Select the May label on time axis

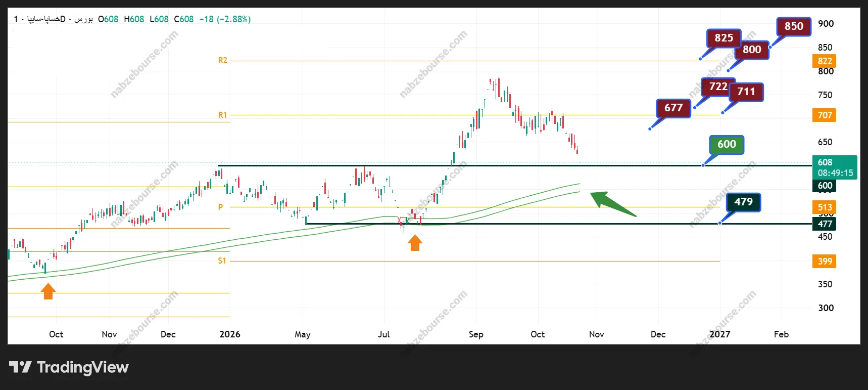pos(303,334)
